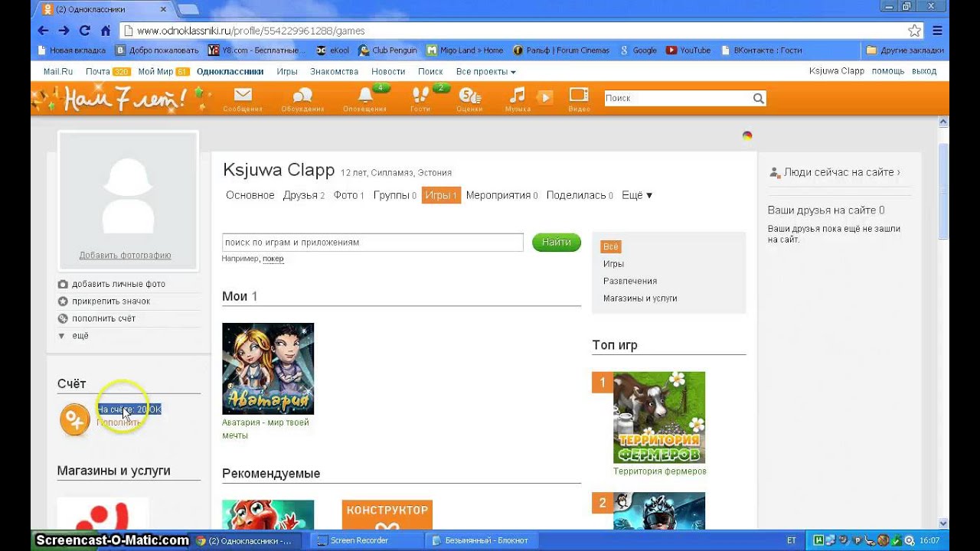Click the orange top-up account icon
The height and width of the screenshot is (551, 980).
[75, 419]
